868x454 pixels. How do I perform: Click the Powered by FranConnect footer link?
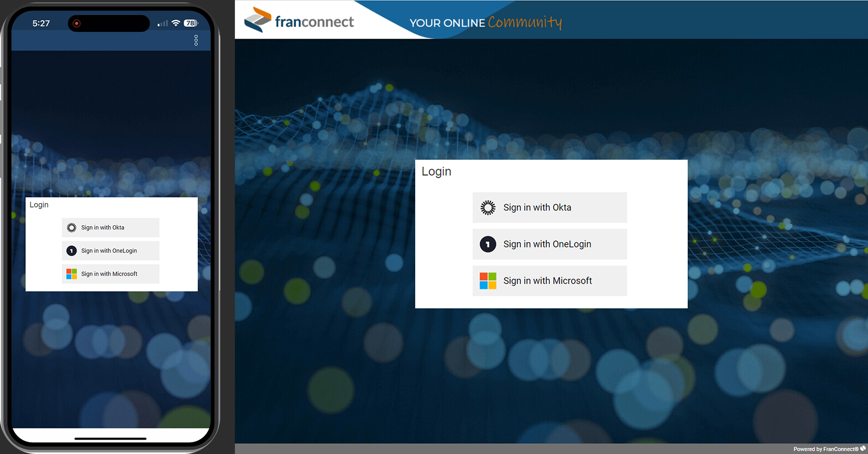(826, 449)
